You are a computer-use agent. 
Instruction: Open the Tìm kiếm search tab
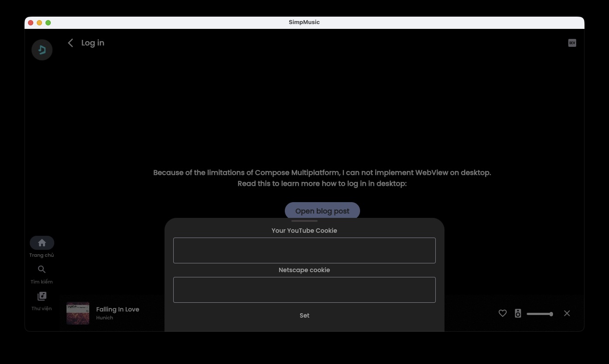(x=42, y=270)
